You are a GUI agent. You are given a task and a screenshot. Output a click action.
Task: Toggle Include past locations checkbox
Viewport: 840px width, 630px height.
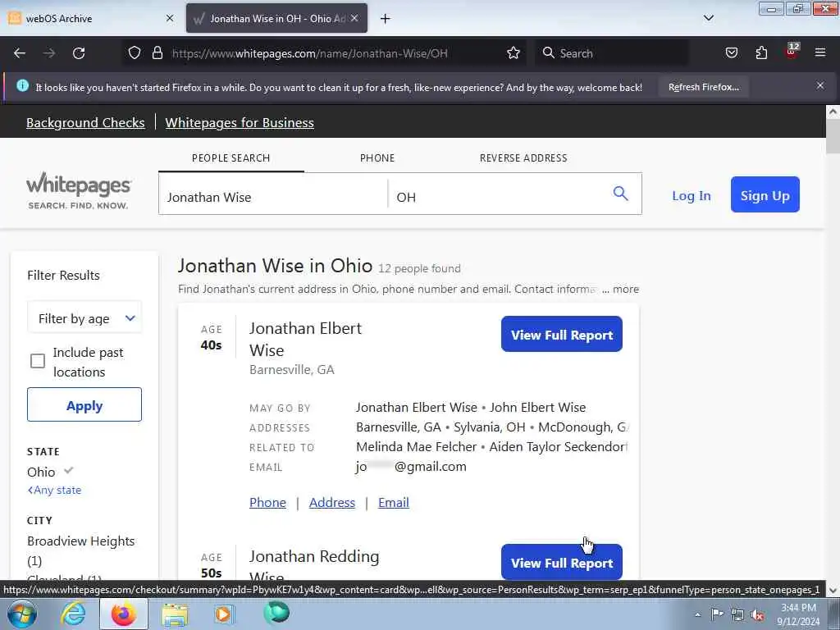pyautogui.click(x=38, y=361)
